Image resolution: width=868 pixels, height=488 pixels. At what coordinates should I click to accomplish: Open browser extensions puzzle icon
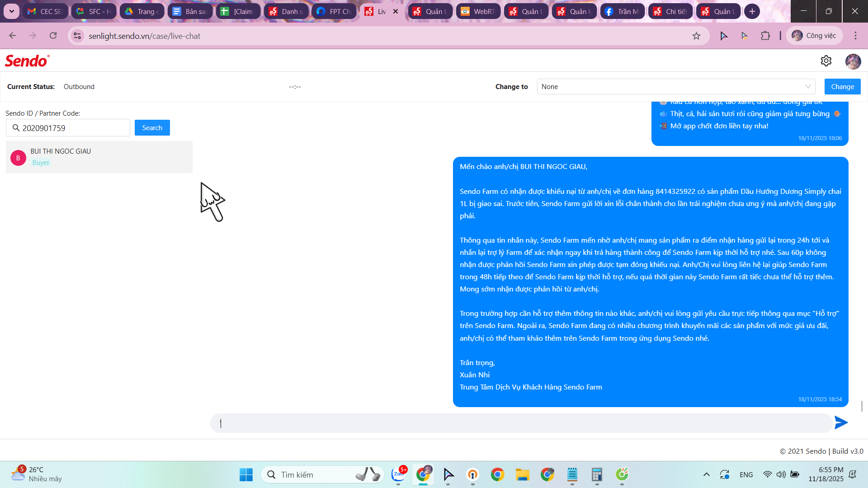coord(765,36)
